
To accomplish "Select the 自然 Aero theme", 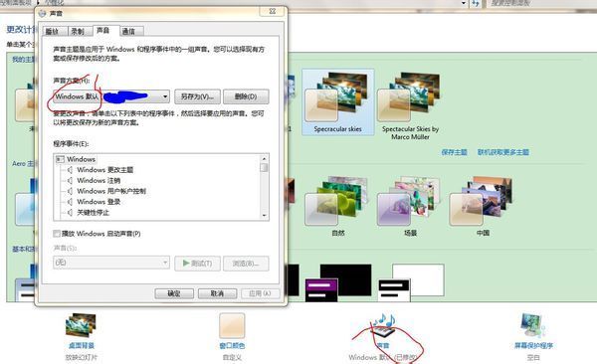I will tap(337, 206).
